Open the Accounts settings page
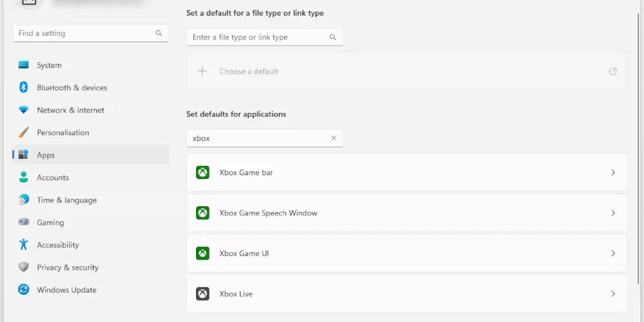 click(53, 177)
